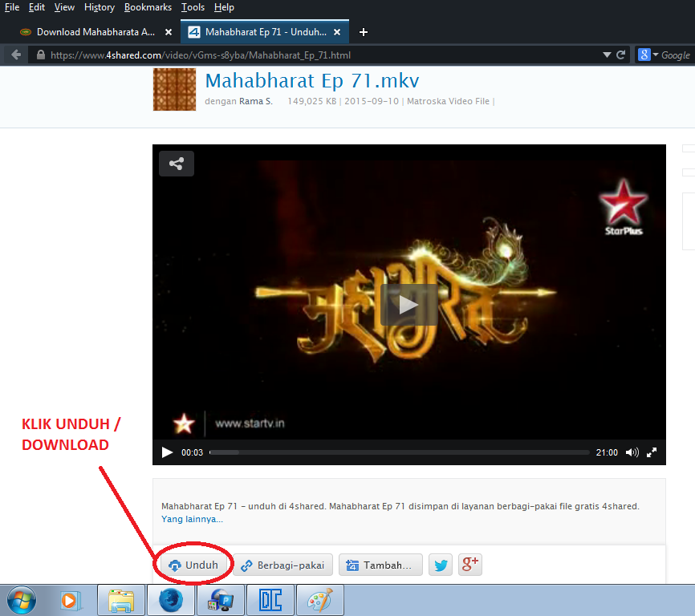The height and width of the screenshot is (616, 695).
Task: Click the Berbagi-pakai share button
Action: pos(282,565)
